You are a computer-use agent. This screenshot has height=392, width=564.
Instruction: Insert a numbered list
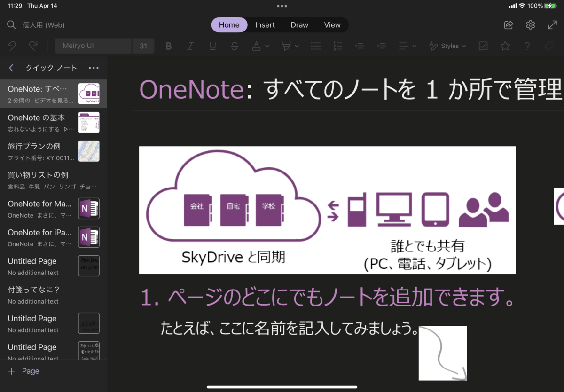click(337, 46)
